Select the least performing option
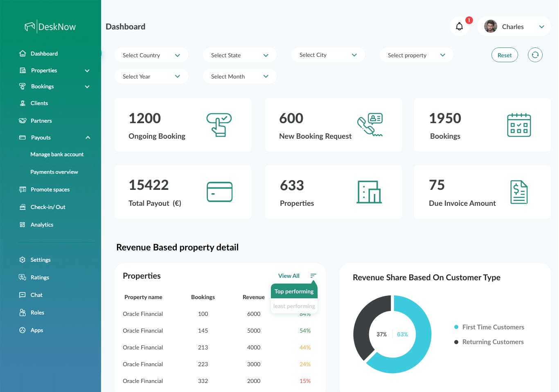 pos(294,306)
